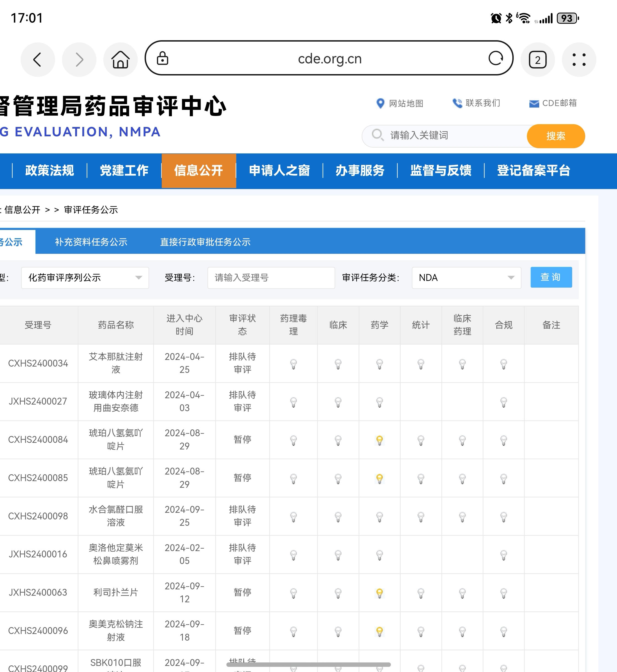This screenshot has height=672, width=617.
Task: Click the yellow 药学 bulb for CXHS2400085
Action: click(379, 479)
